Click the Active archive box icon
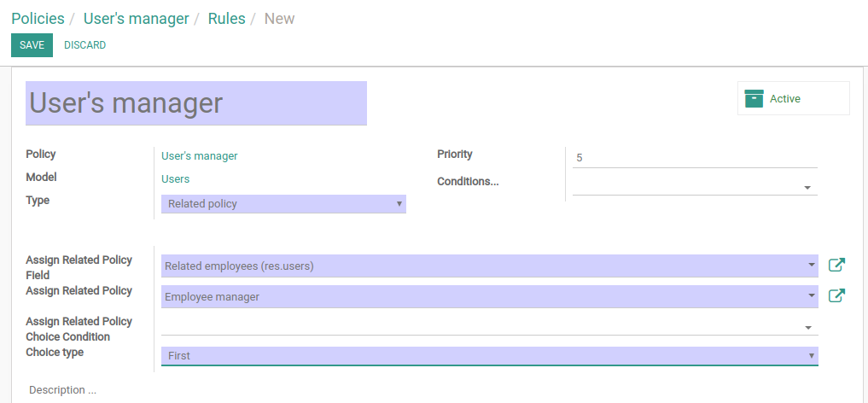Image resolution: width=868 pixels, height=403 pixels. coord(754,98)
